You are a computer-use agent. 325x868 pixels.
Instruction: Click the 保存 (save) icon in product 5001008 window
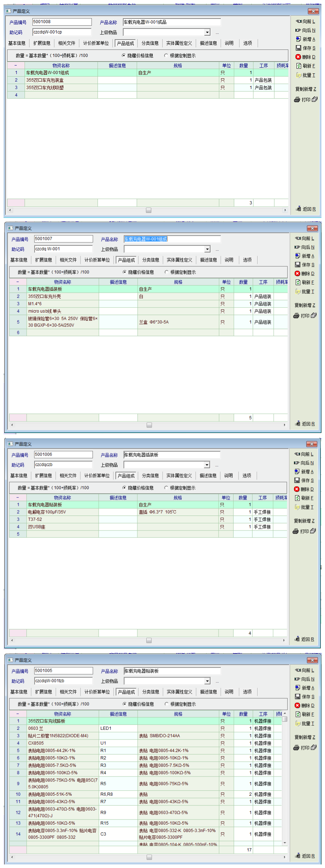point(298,48)
